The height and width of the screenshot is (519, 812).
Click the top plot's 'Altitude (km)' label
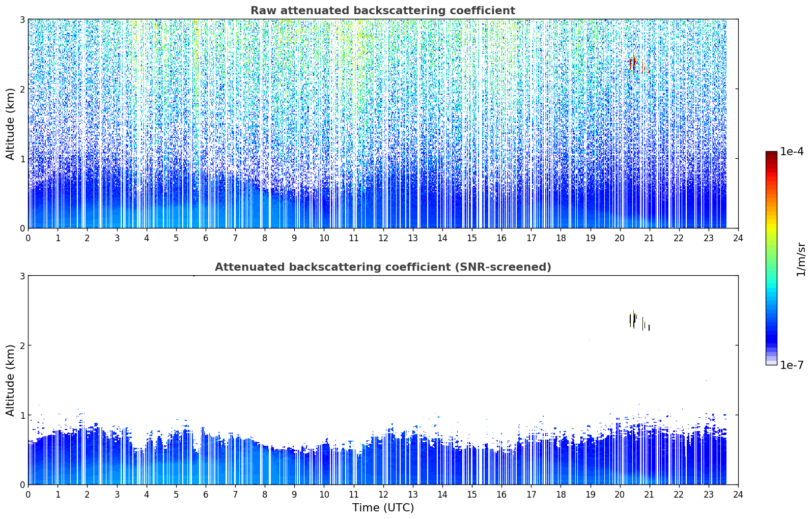pos(11,124)
